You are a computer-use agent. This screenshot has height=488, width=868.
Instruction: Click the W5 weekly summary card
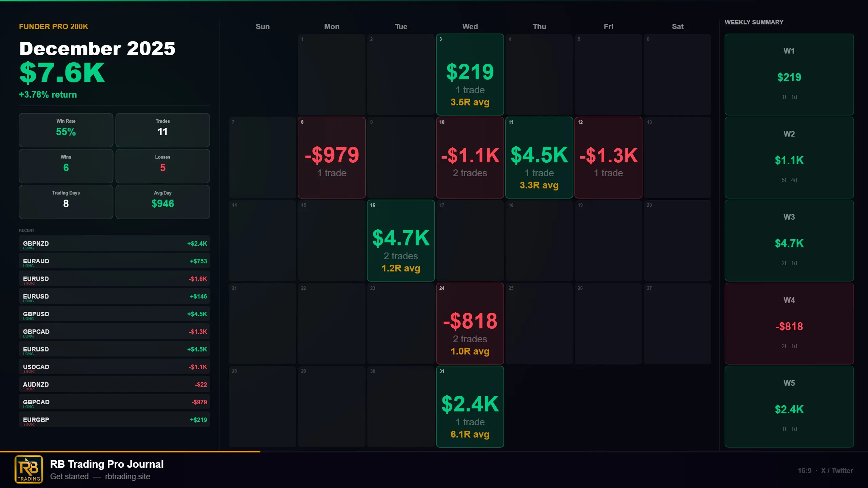(x=789, y=407)
